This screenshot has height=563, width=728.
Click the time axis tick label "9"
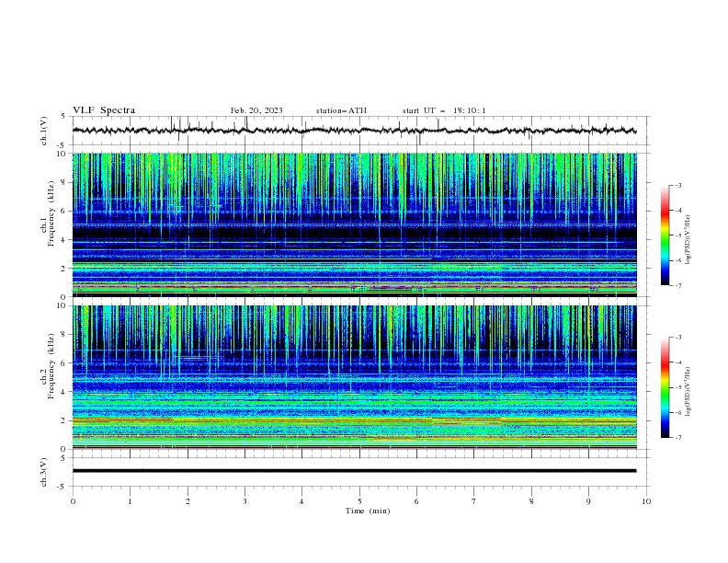(x=588, y=501)
